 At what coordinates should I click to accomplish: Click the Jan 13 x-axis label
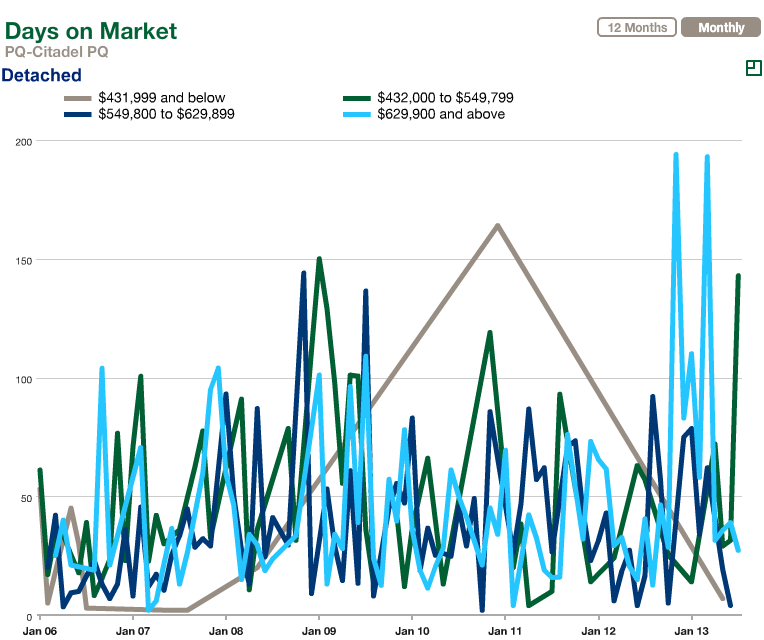click(x=692, y=631)
